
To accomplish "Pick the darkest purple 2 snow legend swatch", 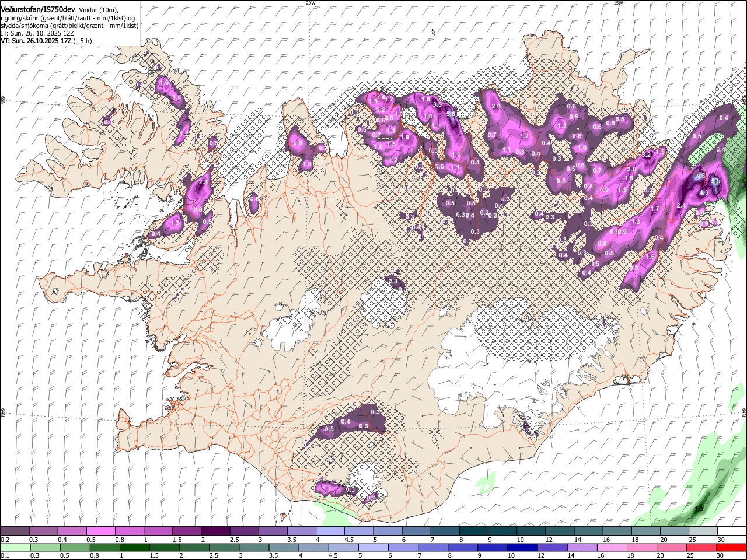I will point(215,531).
